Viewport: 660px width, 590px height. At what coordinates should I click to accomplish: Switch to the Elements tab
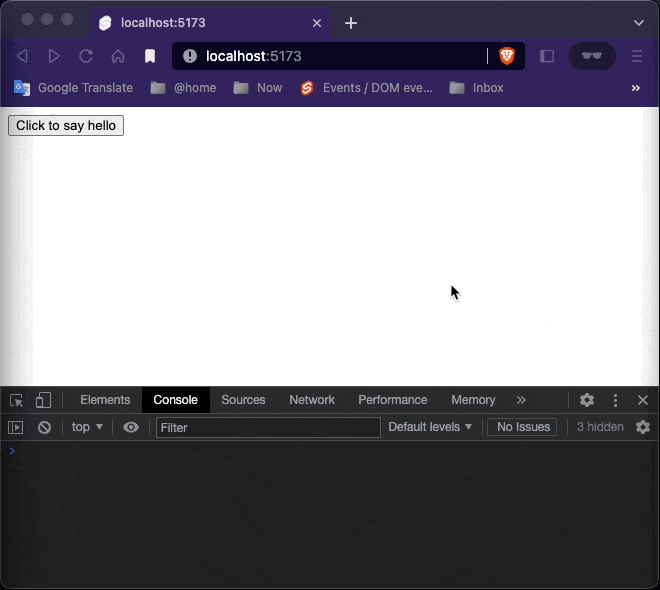(x=105, y=400)
